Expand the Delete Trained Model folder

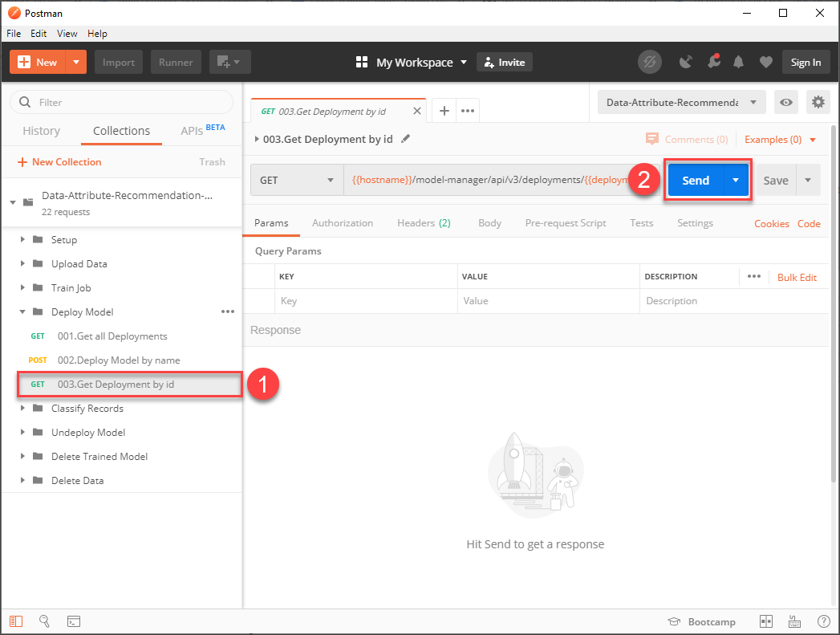22,457
